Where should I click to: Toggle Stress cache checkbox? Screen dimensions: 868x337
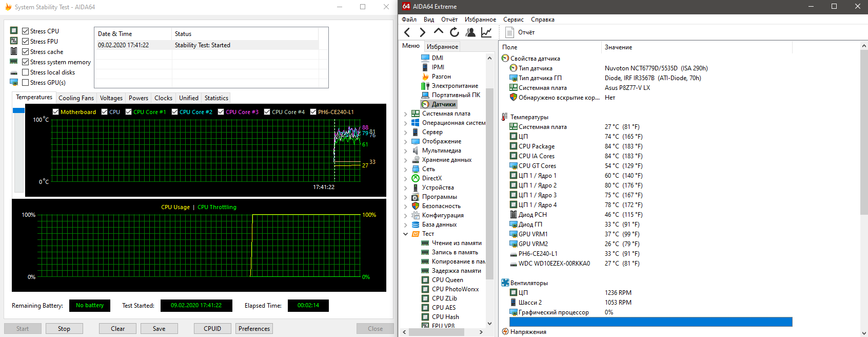[25, 52]
